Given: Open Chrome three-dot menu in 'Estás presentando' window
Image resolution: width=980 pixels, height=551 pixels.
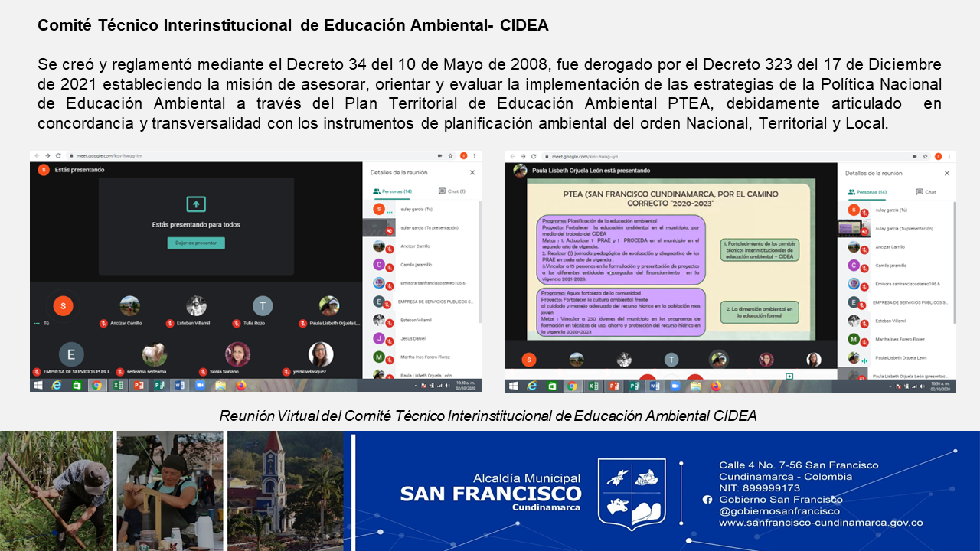Looking at the screenshot, I should click(x=475, y=155).
